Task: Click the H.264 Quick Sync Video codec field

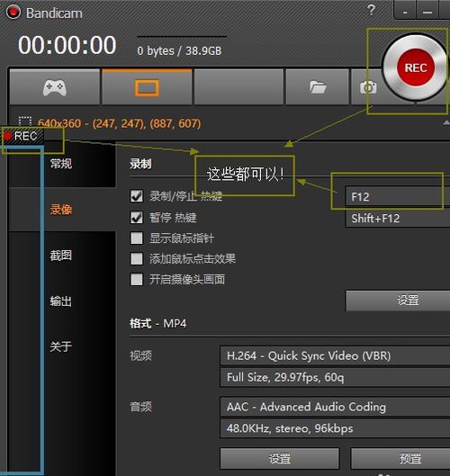Action: coord(335,355)
